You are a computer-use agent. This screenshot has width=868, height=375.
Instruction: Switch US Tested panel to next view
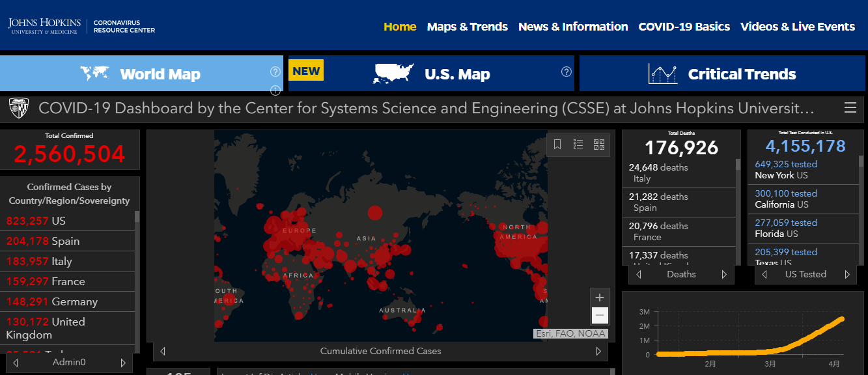pyautogui.click(x=847, y=275)
